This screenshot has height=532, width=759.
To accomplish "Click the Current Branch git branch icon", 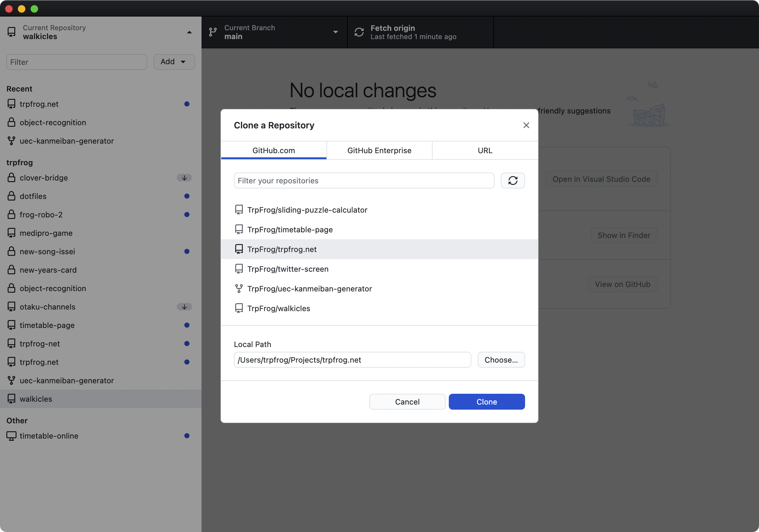I will pos(213,32).
